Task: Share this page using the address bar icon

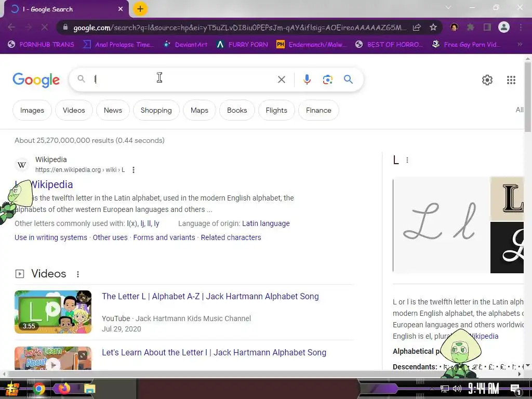Action: coord(417,27)
